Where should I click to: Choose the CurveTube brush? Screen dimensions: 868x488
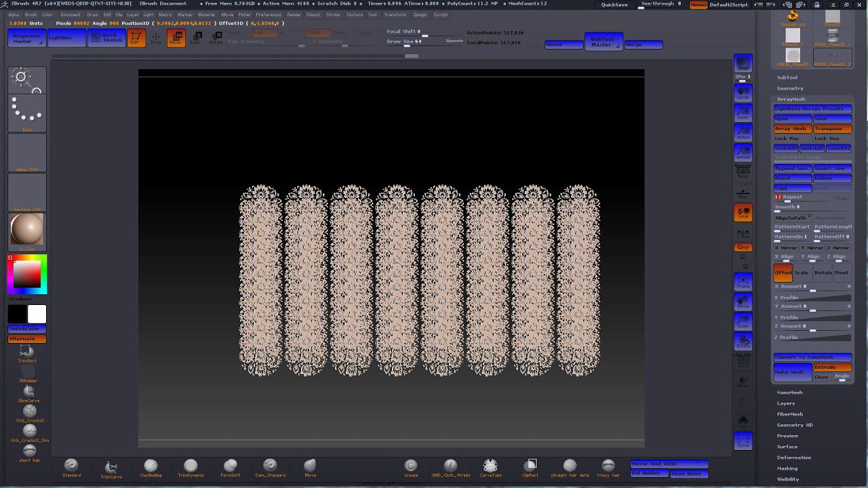[x=490, y=467]
